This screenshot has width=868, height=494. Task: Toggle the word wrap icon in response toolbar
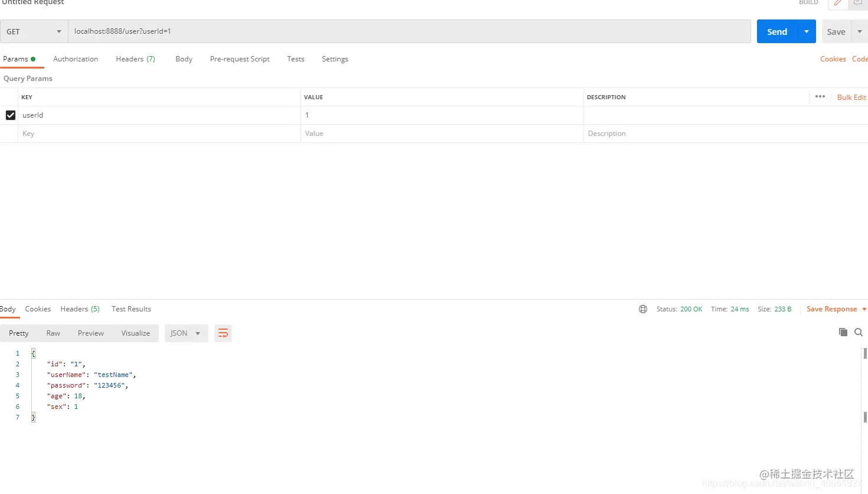pyautogui.click(x=223, y=333)
